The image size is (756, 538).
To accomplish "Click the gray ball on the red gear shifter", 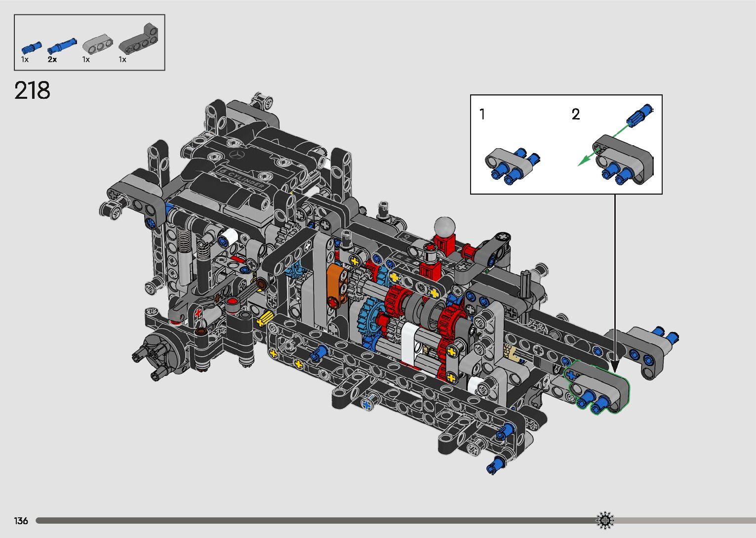I will point(444,226).
